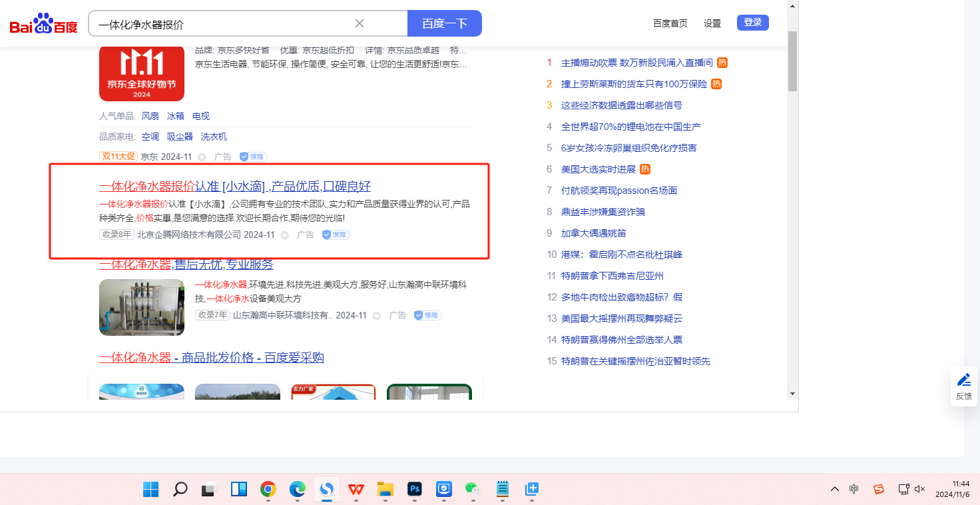The height and width of the screenshot is (505, 980).
Task: Open hot search 美国大选实时进展
Action: 599,169
